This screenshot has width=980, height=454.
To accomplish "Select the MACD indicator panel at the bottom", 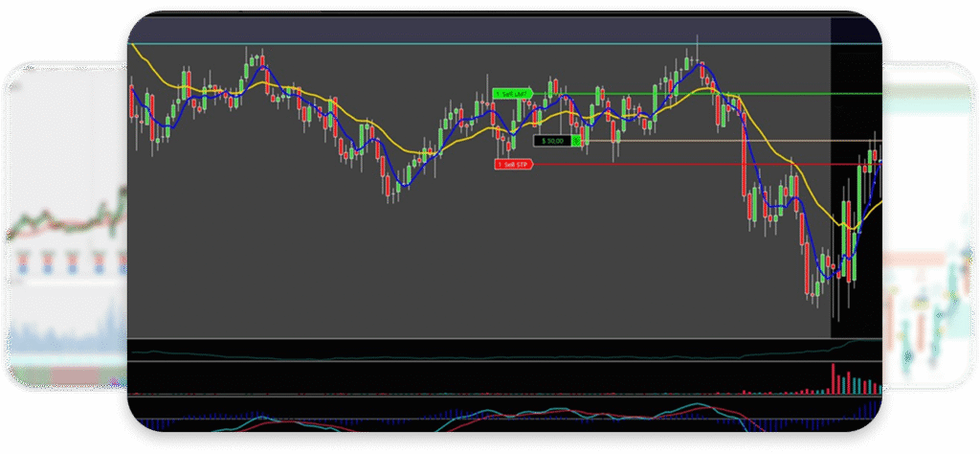I will 479,420.
